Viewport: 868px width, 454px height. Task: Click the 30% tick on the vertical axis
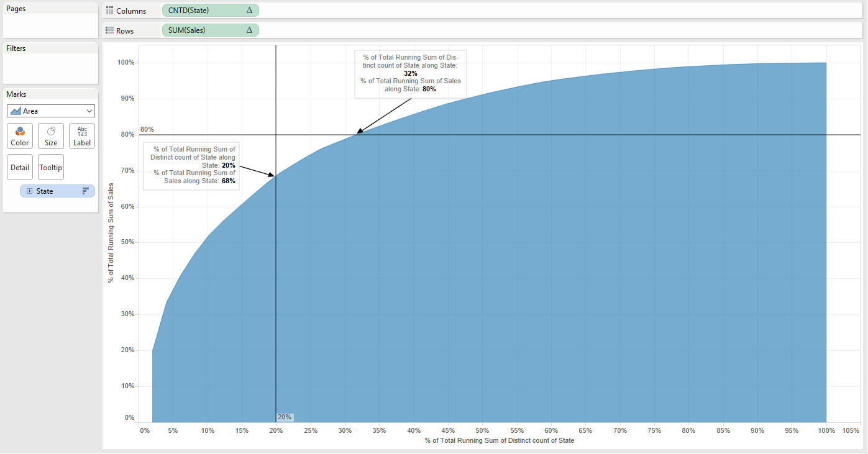128,314
